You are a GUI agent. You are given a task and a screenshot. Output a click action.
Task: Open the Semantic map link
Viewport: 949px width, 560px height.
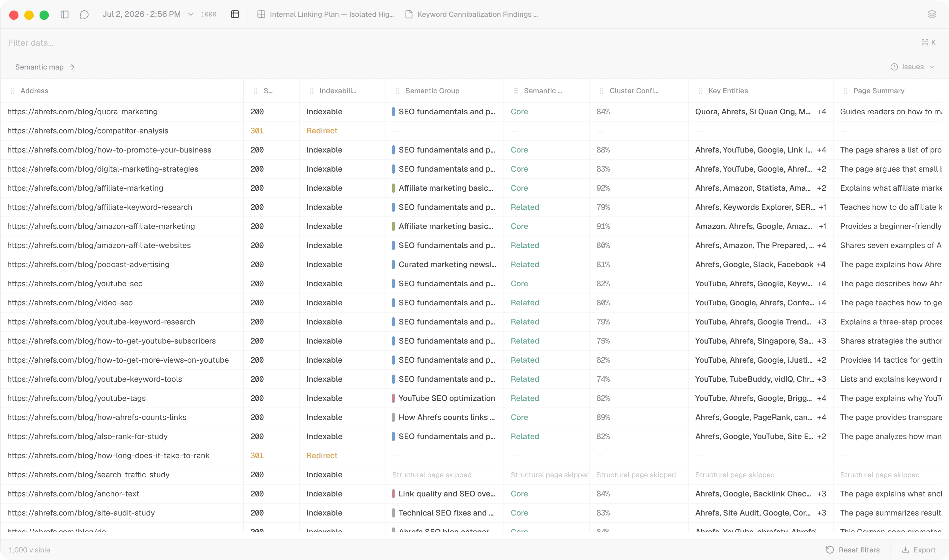(x=45, y=67)
